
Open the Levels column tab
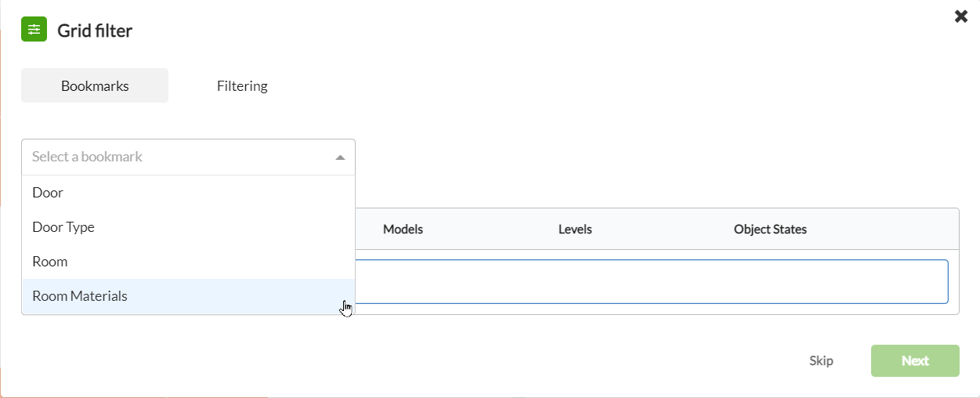pyautogui.click(x=575, y=230)
